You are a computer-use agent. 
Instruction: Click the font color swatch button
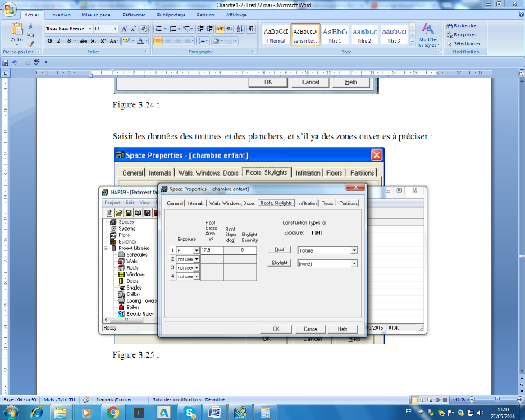click(x=140, y=40)
